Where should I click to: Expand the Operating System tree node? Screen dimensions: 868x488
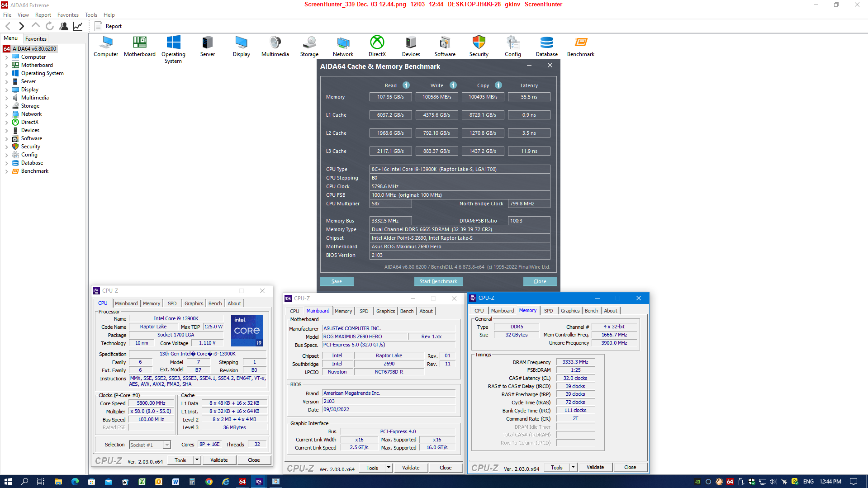point(6,74)
